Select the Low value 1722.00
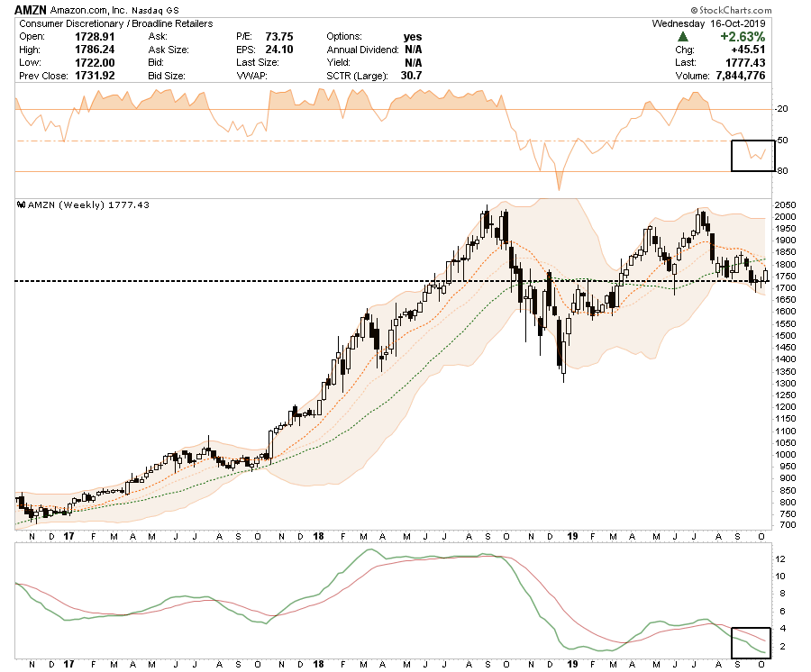 click(95, 62)
